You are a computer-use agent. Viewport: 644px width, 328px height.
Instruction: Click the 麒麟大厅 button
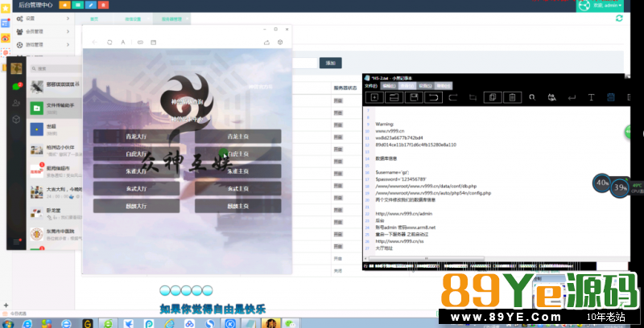tap(136, 206)
